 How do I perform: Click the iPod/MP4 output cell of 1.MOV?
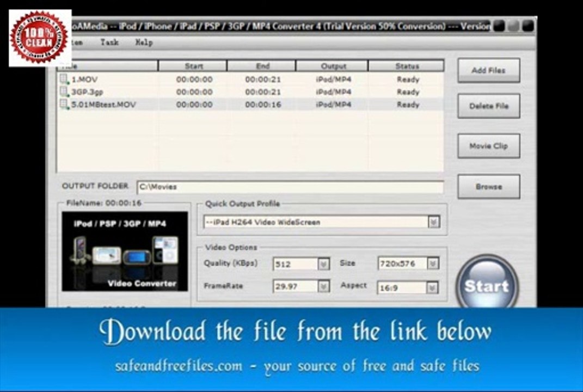(333, 79)
